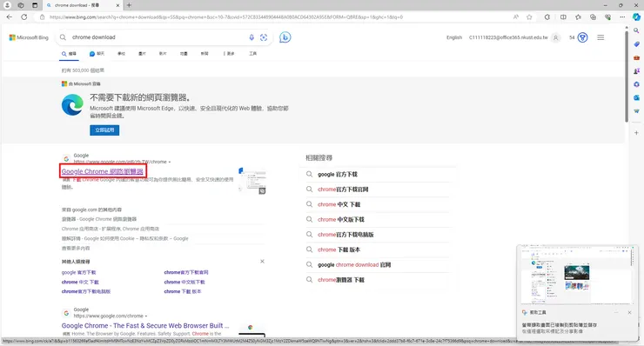Reload the page with refresh icon
The height and width of the screenshot is (346, 644).
click(24, 17)
